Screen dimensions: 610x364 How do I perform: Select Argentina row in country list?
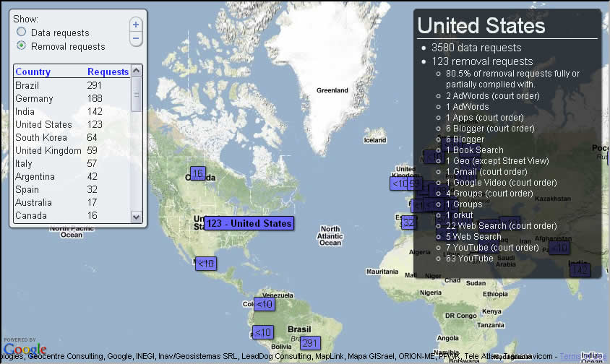pyautogui.click(x=72, y=176)
